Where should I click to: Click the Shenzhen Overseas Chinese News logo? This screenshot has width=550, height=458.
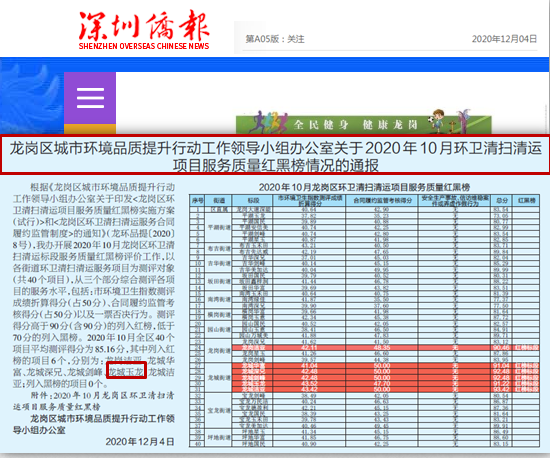[144, 30]
